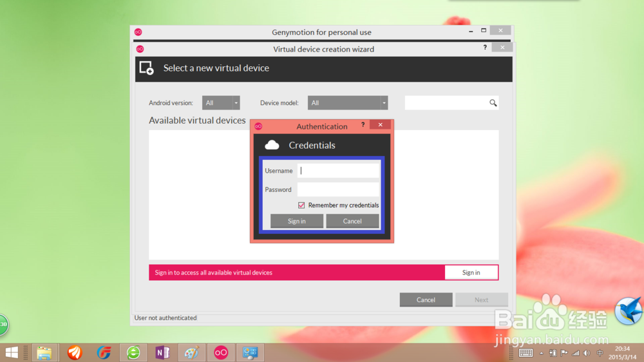Click the touch keyboard tray icon
644x362 pixels.
pyautogui.click(x=526, y=353)
